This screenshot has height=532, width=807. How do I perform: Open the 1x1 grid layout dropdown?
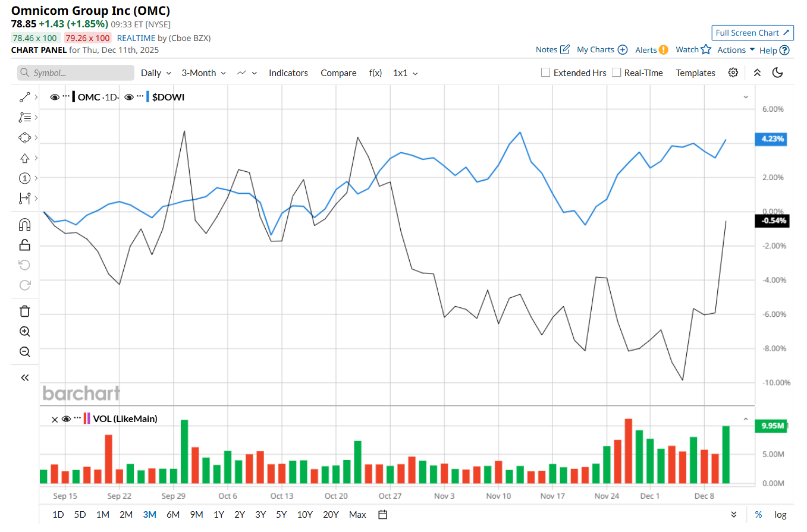tap(405, 73)
